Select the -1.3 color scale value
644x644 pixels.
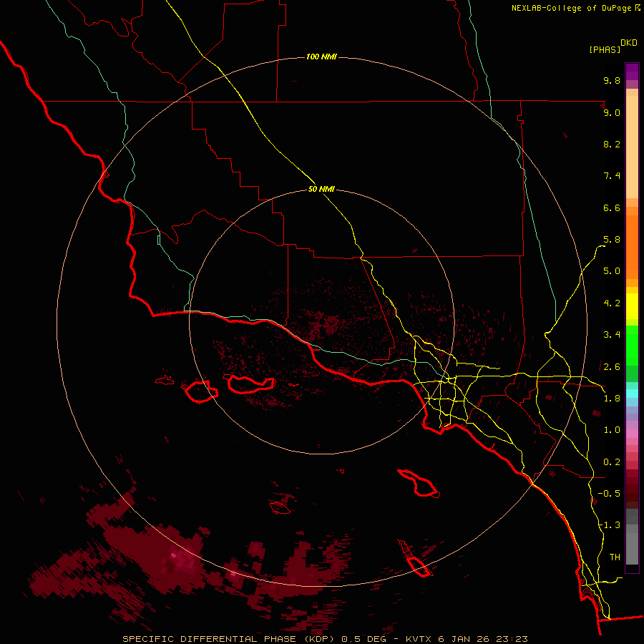(609, 525)
